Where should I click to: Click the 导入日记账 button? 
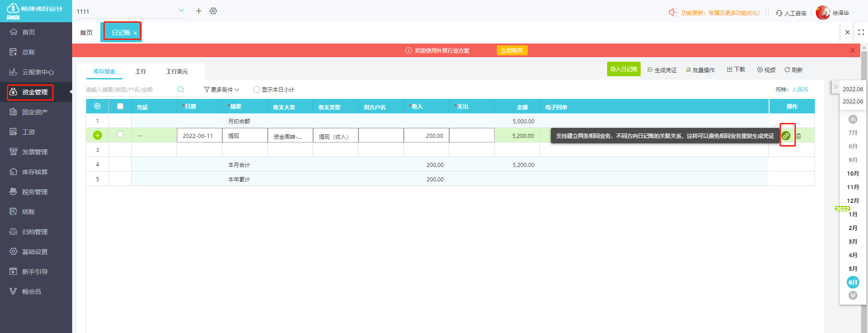(623, 69)
